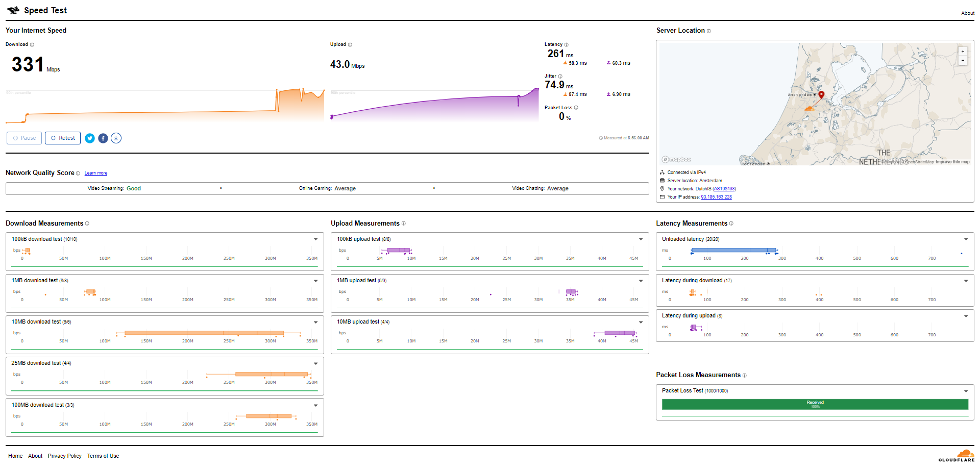This screenshot has height=469, width=980.
Task: Click the purple upload speed graph
Action: pyautogui.click(x=435, y=104)
